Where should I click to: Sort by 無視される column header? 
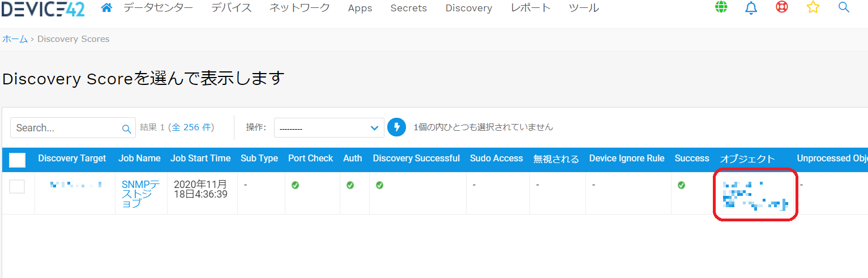[556, 159]
